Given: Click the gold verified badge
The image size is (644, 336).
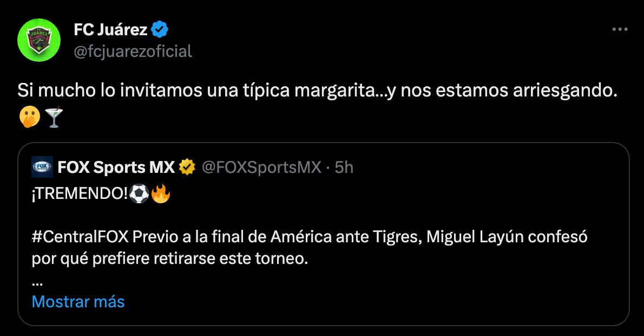Looking at the screenshot, I should pos(187,167).
